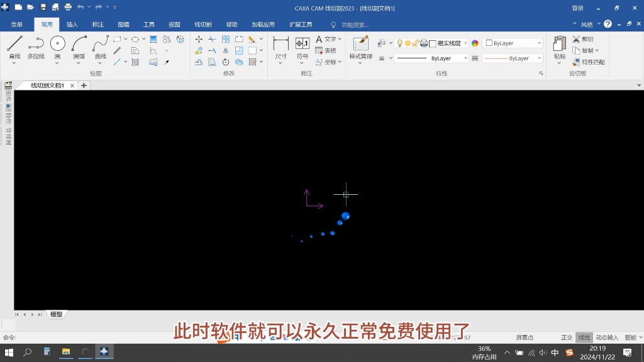Click the color wheel swatch
Image resolution: width=644 pixels, height=362 pixels.
[x=475, y=43]
